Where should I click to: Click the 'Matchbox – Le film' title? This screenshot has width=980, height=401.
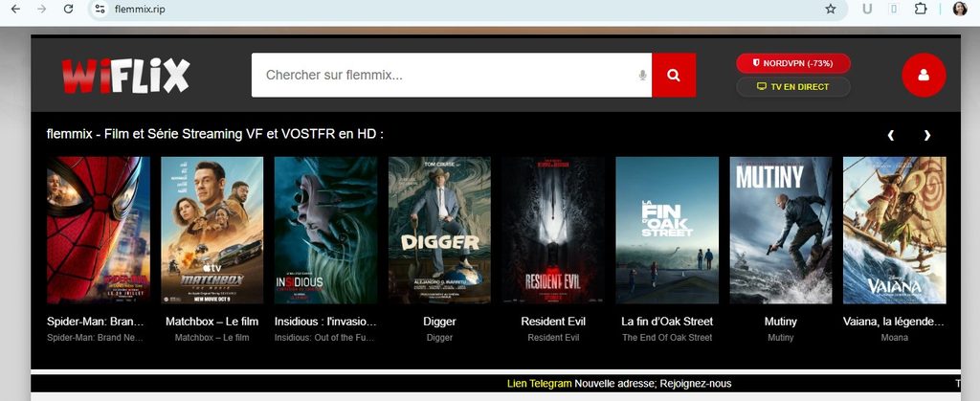point(212,322)
